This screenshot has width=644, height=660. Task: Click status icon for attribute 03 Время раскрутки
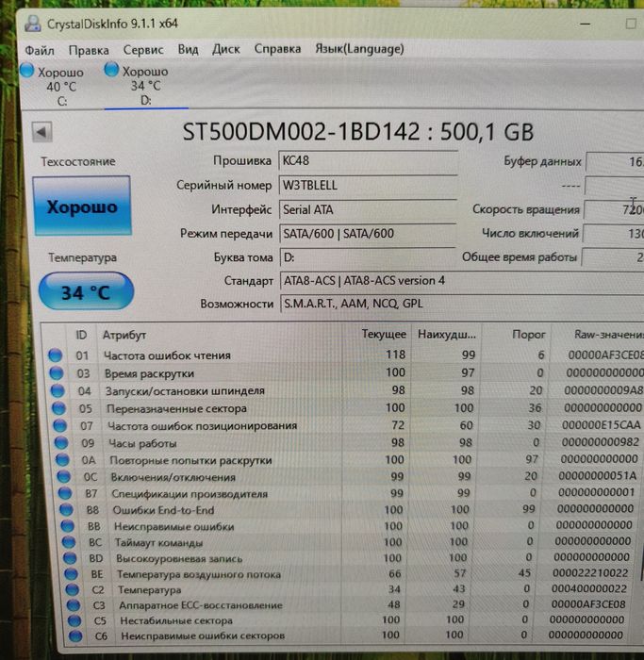pos(57,373)
